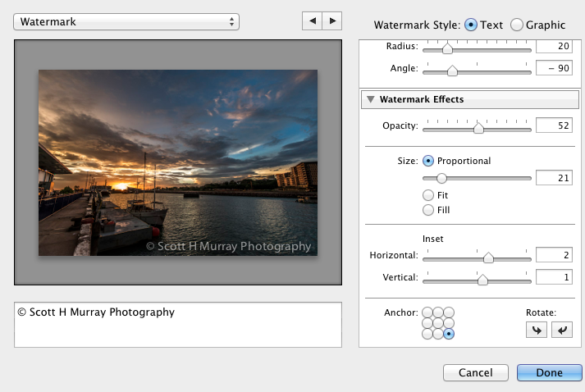Set anchor to top-right position
This screenshot has width=585, height=392.
click(x=448, y=312)
